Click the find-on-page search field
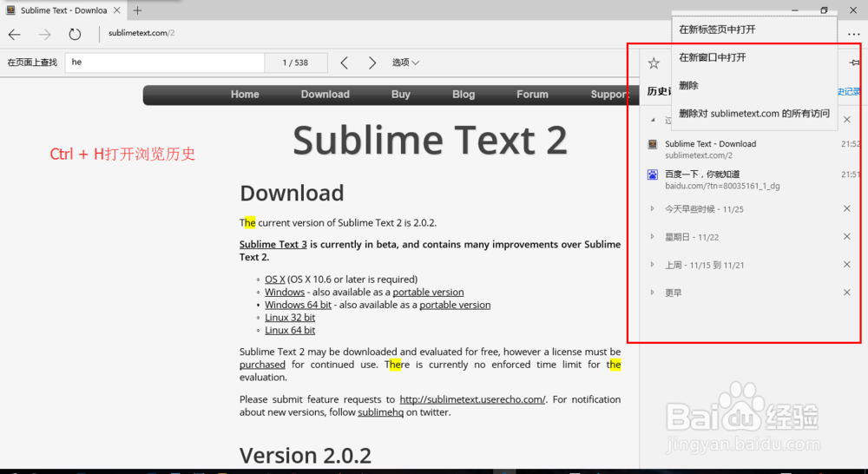This screenshot has width=868, height=474. [x=164, y=63]
